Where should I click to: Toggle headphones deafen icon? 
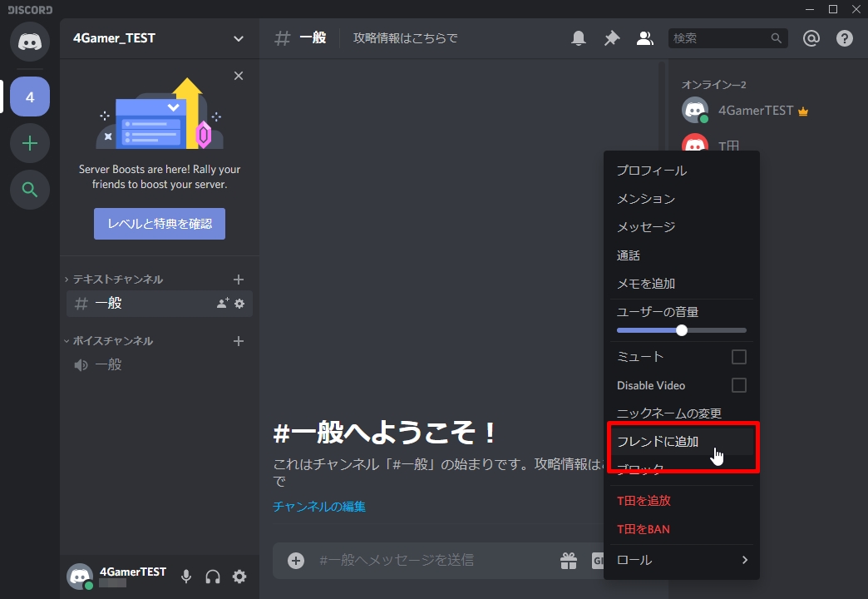213,577
